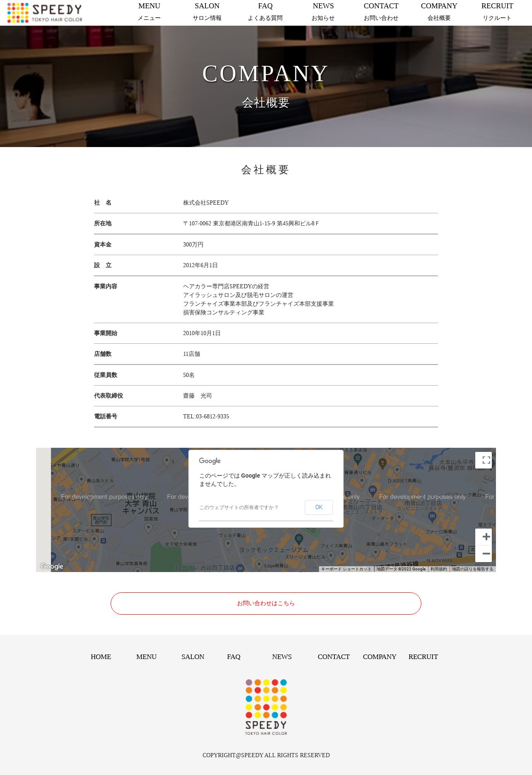Click the capital value 300万円
Screen dimensions: 532x775
193,244
